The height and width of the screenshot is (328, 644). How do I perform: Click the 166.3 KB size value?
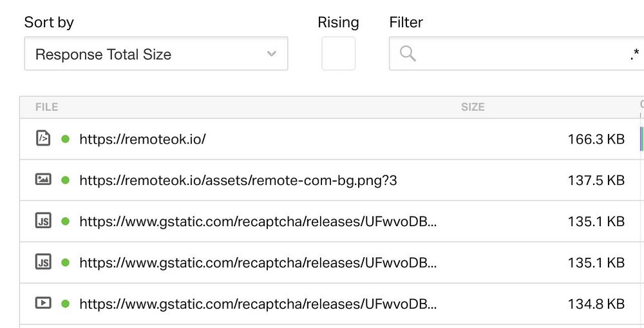[596, 139]
